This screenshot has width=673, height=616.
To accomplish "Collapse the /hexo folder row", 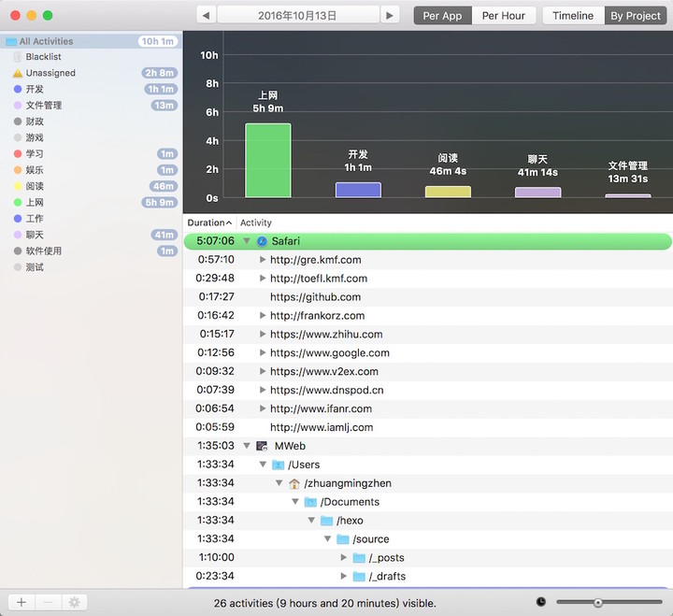I will point(311,521).
